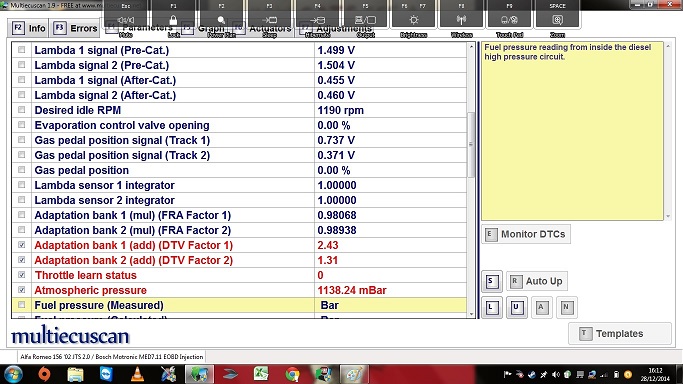Check the Desired idle RPM checkbox
The image size is (683, 384).
pyautogui.click(x=21, y=110)
